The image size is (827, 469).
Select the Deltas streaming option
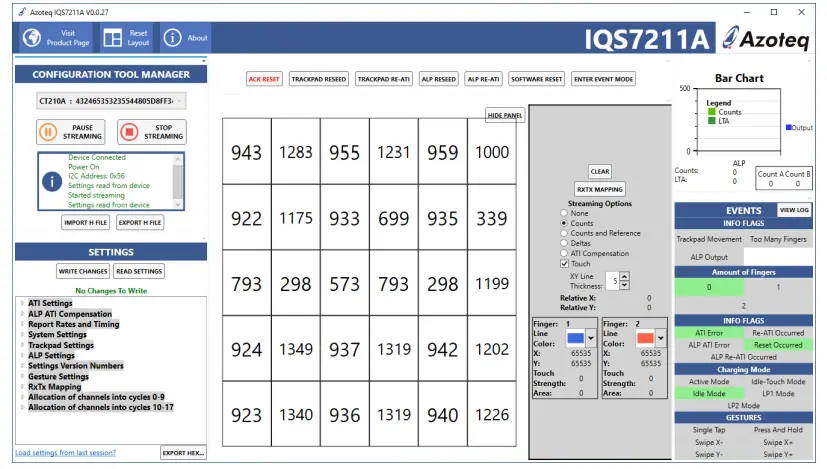564,243
